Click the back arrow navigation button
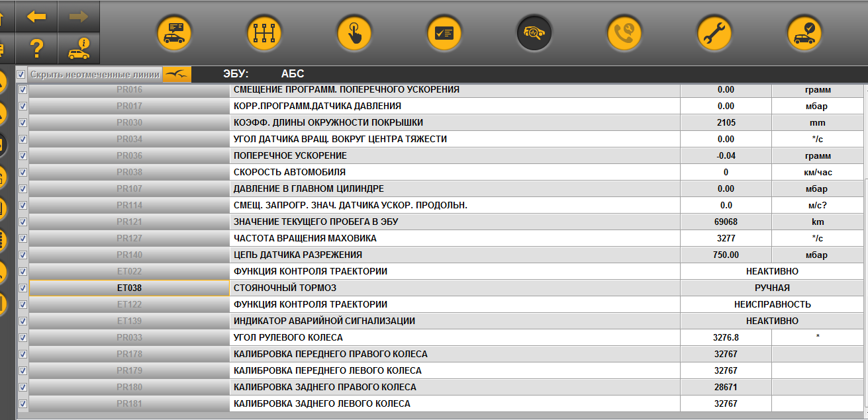 [36, 17]
